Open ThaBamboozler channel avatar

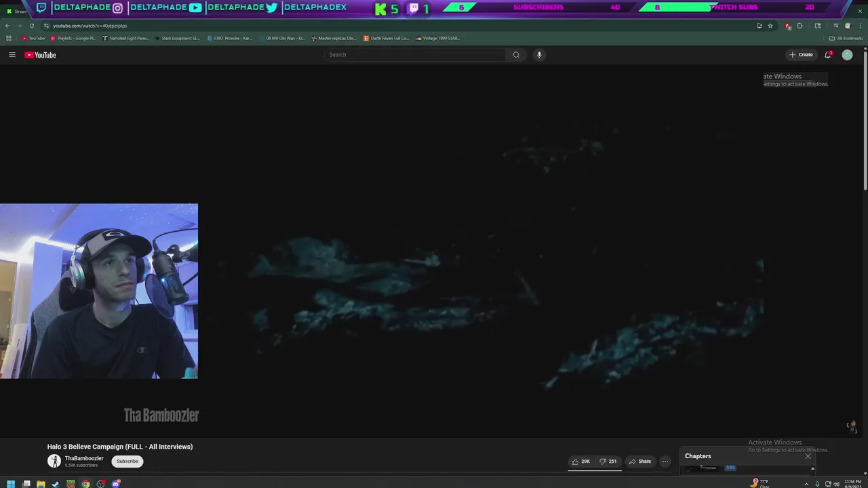point(54,462)
